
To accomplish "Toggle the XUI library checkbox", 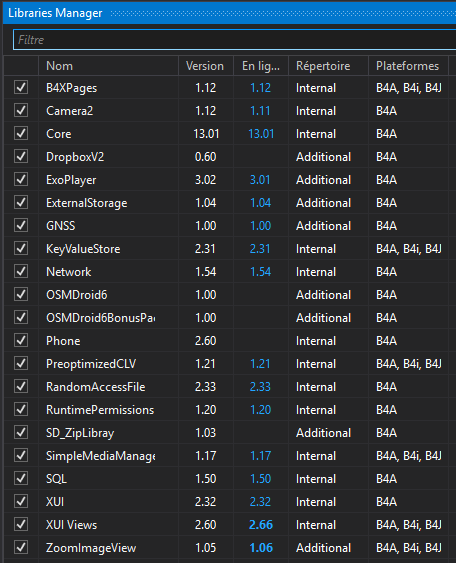I will click(21, 501).
